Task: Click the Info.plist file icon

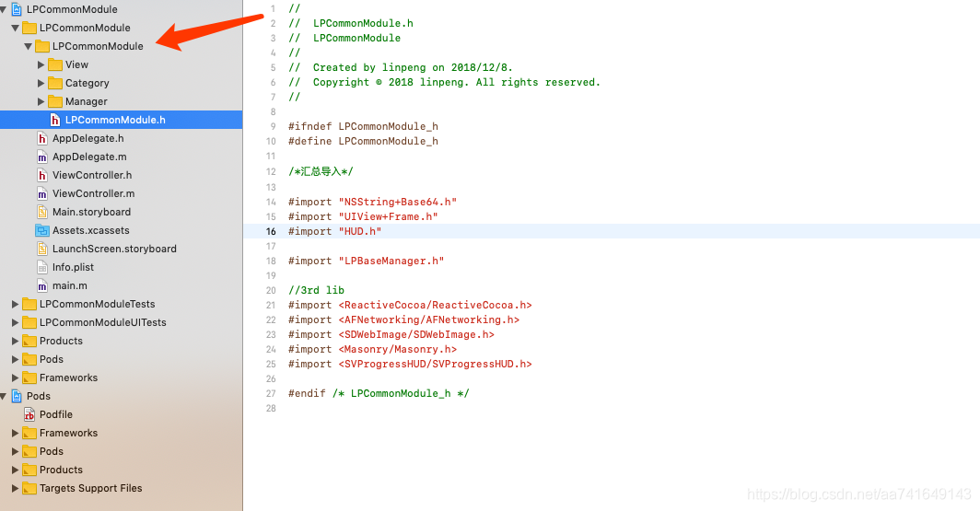Action: tap(41, 267)
